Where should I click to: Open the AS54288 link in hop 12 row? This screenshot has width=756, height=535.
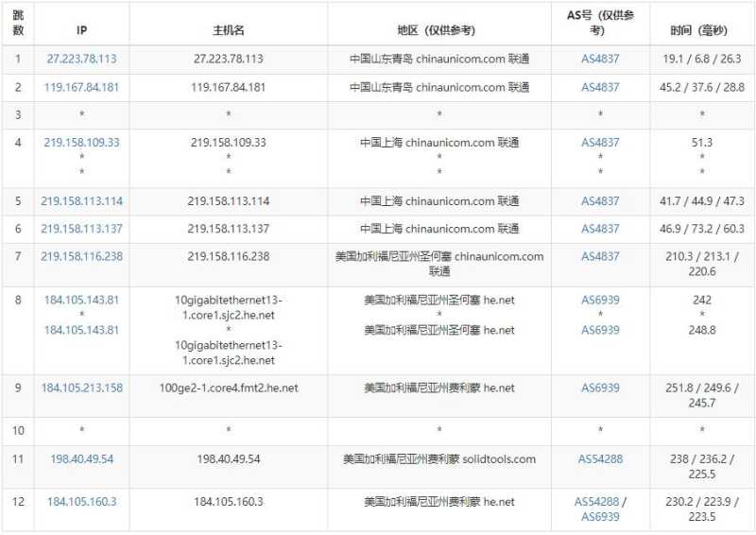pyautogui.click(x=596, y=502)
